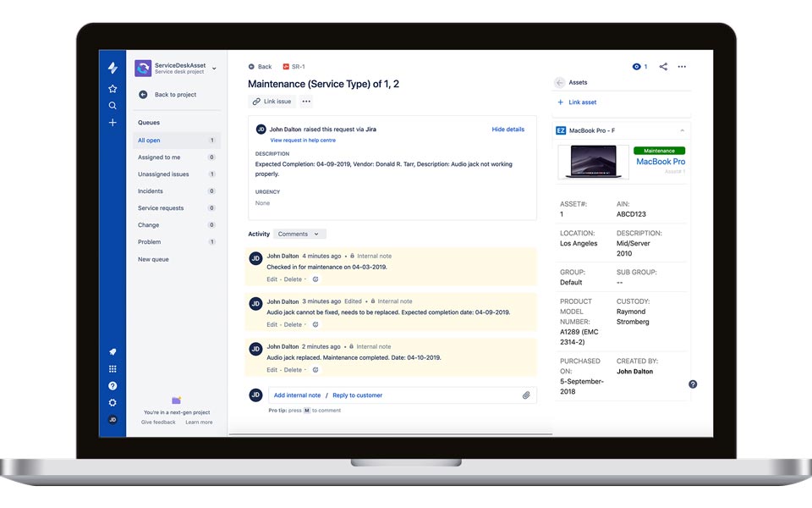Viewport: 812px width, 508px height.
Task: Click the Share icon in the header
Action: click(x=662, y=67)
